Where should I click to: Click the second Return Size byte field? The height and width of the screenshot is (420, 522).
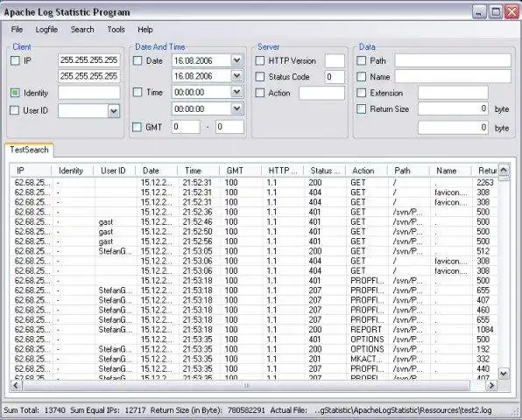(x=453, y=128)
